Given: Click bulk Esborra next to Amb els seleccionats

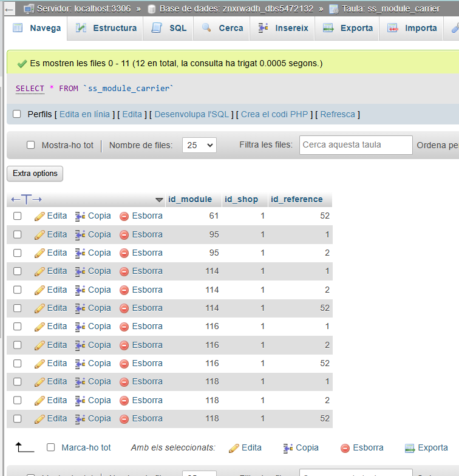Looking at the screenshot, I should [x=362, y=448].
